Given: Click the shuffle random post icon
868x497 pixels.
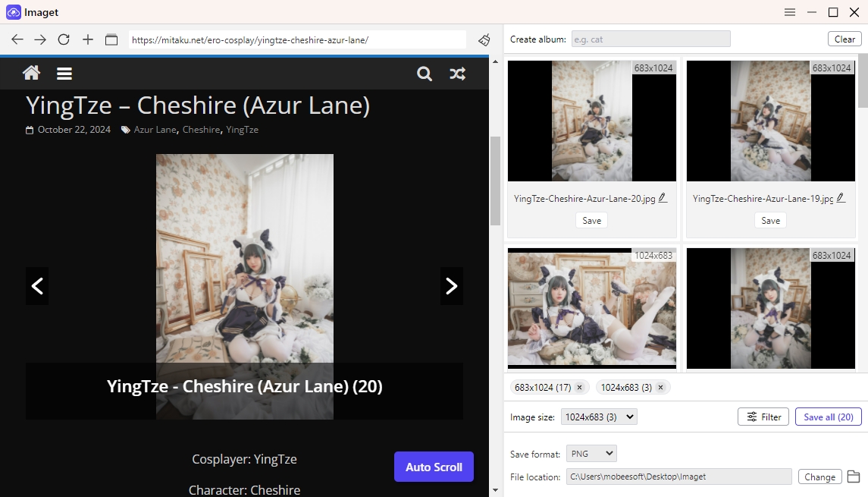Looking at the screenshot, I should click(x=457, y=74).
